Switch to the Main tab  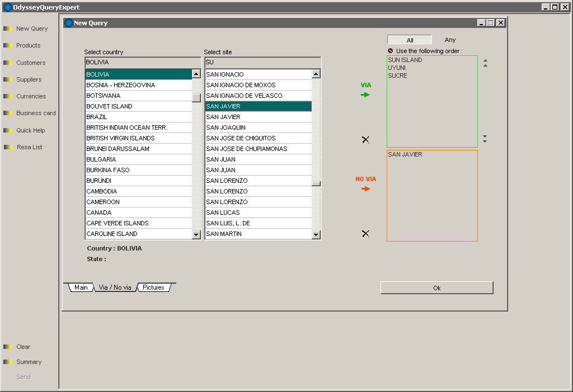click(81, 287)
